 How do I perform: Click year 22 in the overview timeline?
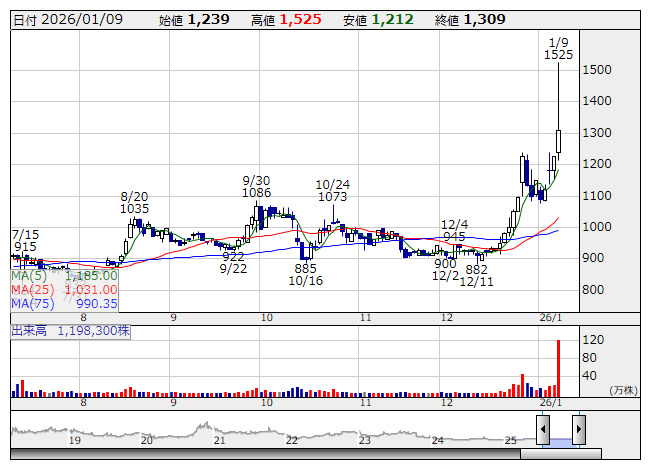click(x=292, y=440)
